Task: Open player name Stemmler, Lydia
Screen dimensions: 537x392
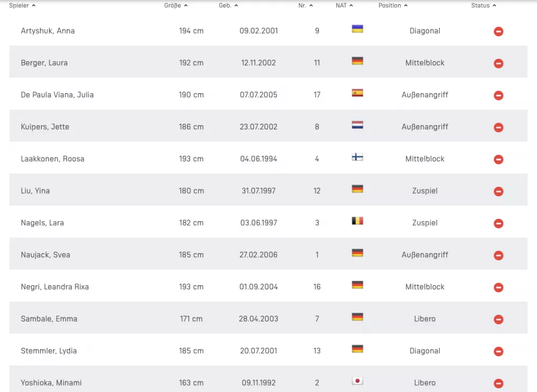Action: (x=49, y=351)
